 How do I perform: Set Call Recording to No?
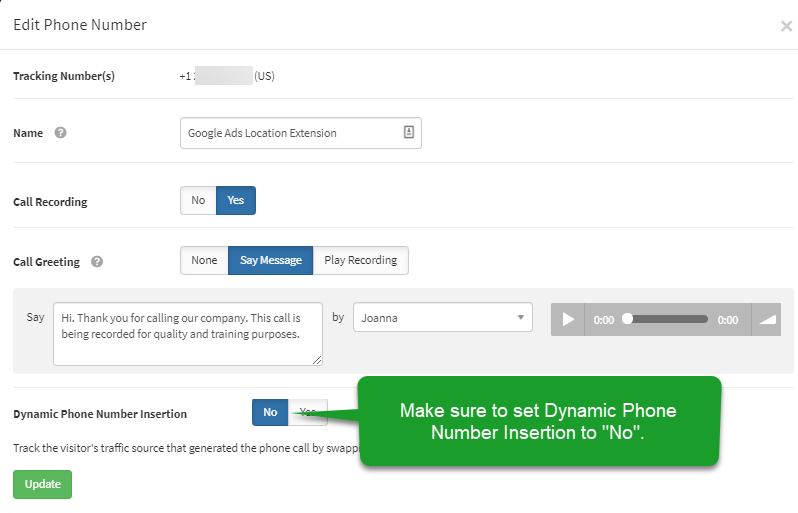(198, 201)
